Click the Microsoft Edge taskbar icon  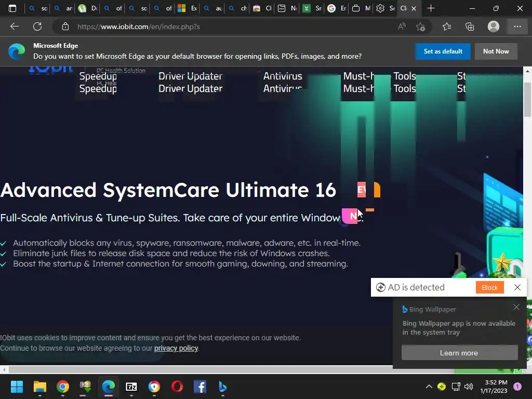click(x=109, y=387)
